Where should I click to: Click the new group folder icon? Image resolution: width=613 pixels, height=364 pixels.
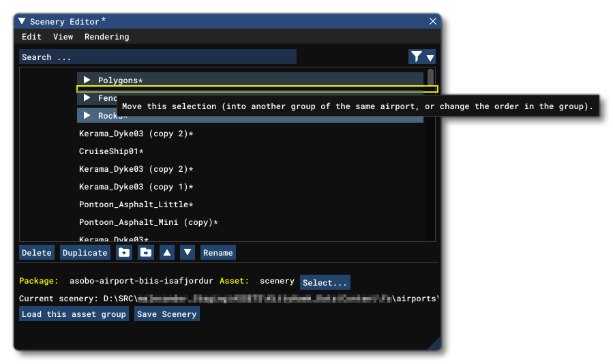[124, 253]
